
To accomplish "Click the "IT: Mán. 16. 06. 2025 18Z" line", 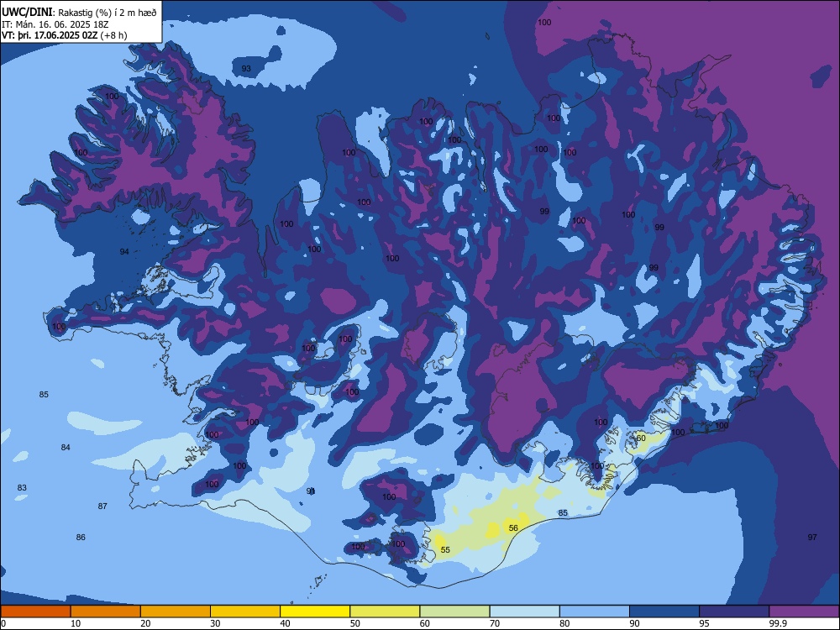I will click(55, 24).
